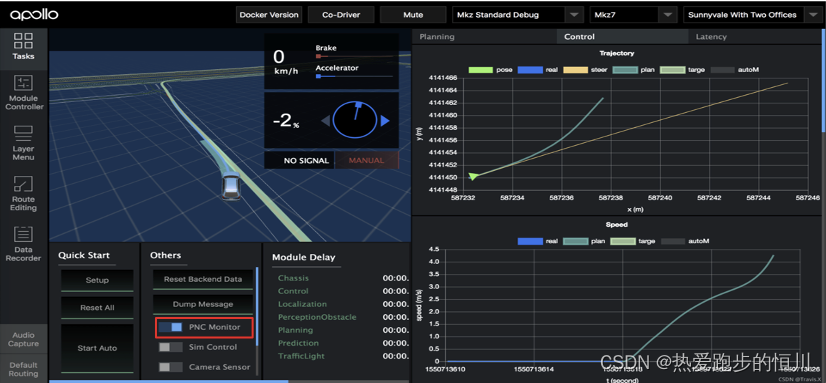Click the Accelerator level bar

(x=354, y=76)
